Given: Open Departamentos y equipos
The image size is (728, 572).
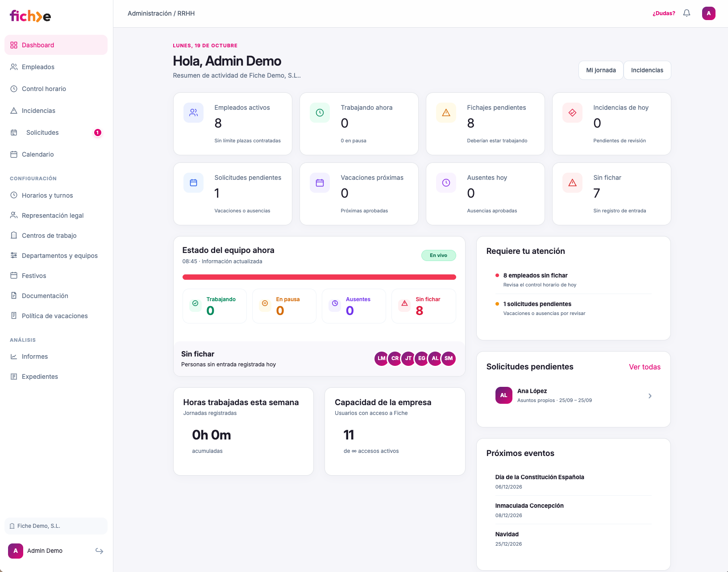Looking at the screenshot, I should 56,256.
